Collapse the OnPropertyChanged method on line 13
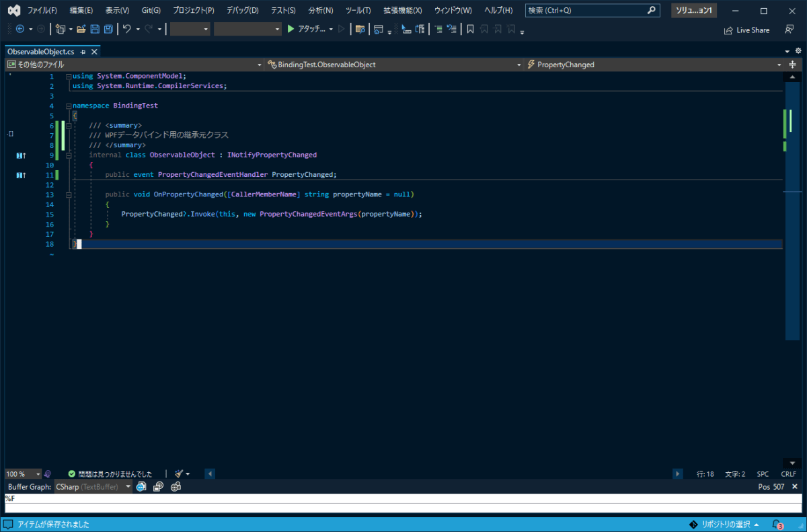The image size is (807, 532). point(69,194)
